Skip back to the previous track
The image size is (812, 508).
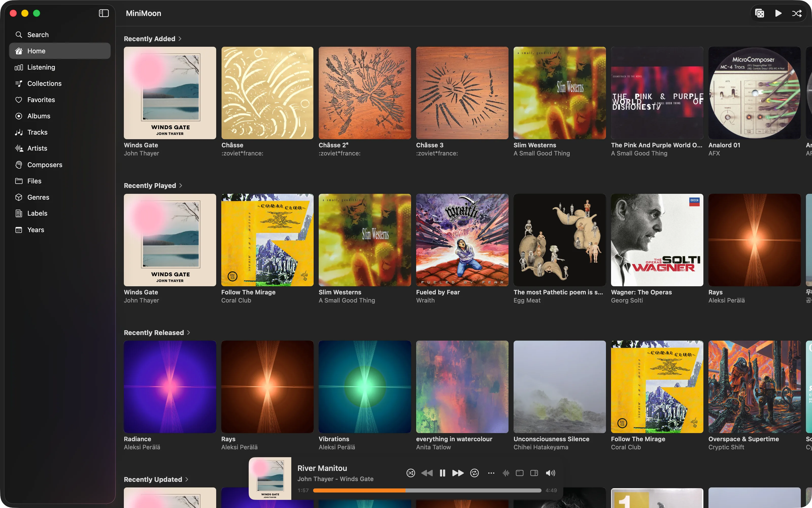click(427, 473)
